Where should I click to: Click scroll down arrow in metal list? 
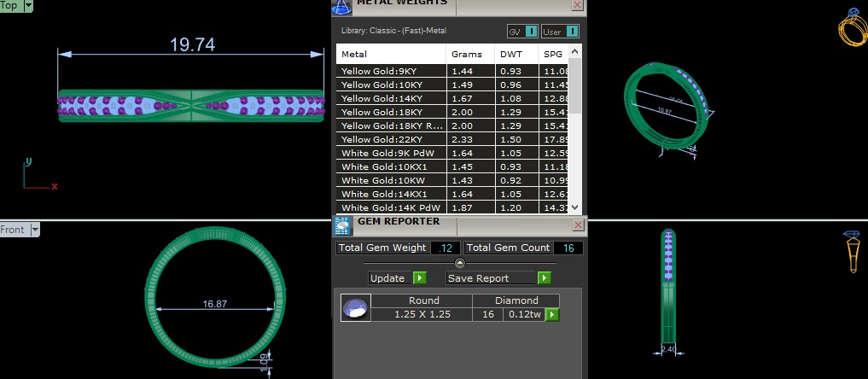574,207
